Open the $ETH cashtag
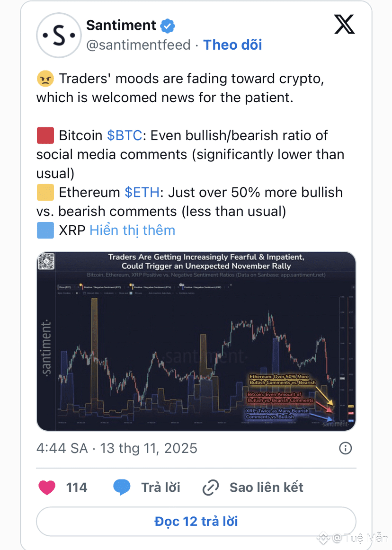 [142, 192]
